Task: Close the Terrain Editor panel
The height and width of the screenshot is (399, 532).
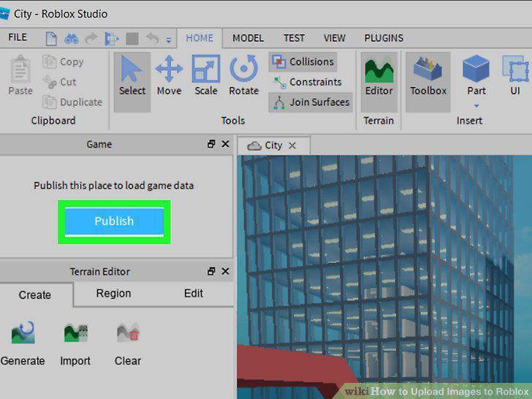Action: [225, 271]
